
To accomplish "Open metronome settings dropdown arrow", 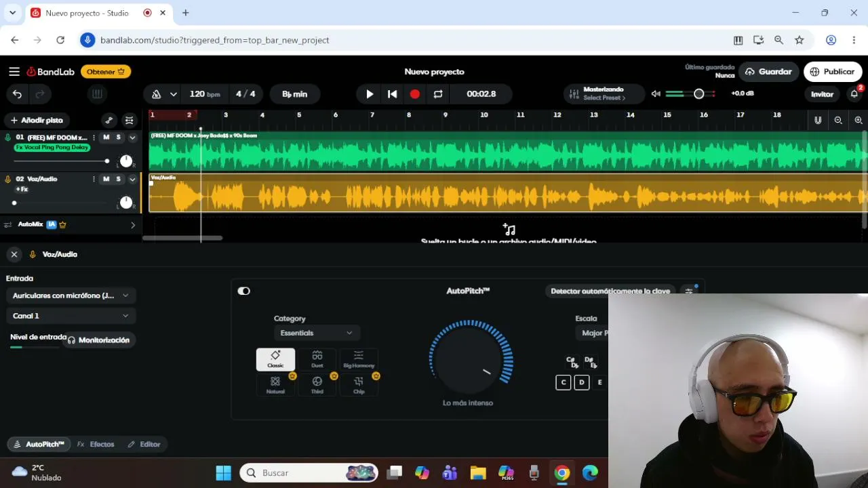I will 174,94.
